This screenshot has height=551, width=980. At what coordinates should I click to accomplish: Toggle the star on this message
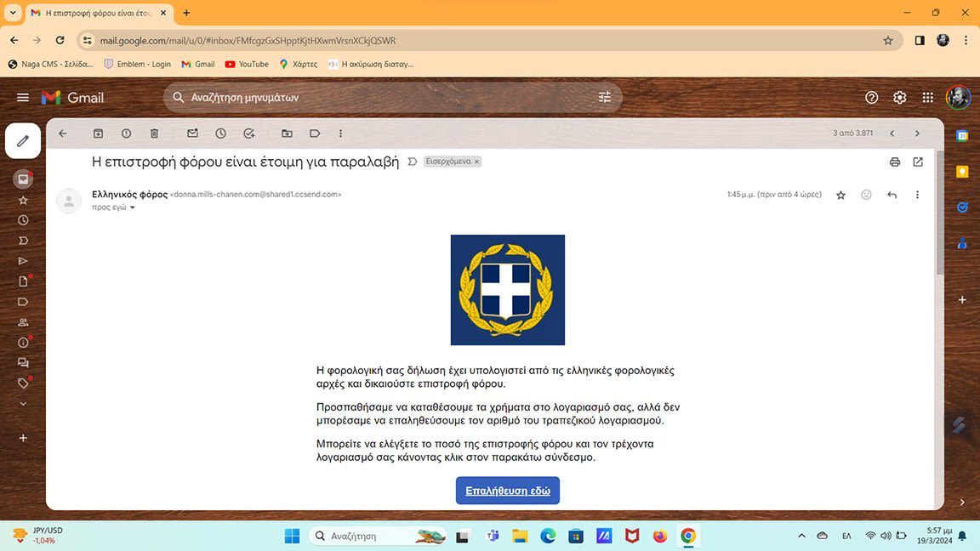click(840, 195)
